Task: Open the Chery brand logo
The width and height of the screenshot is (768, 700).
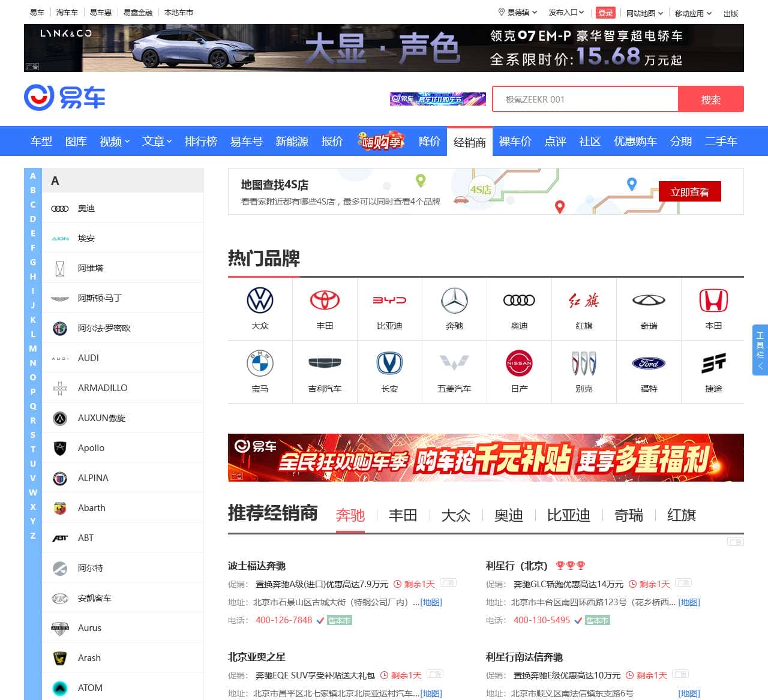Action: [x=649, y=301]
